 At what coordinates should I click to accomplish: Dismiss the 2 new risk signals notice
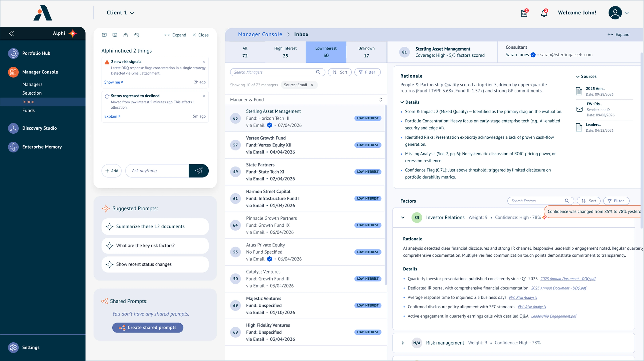[204, 62]
